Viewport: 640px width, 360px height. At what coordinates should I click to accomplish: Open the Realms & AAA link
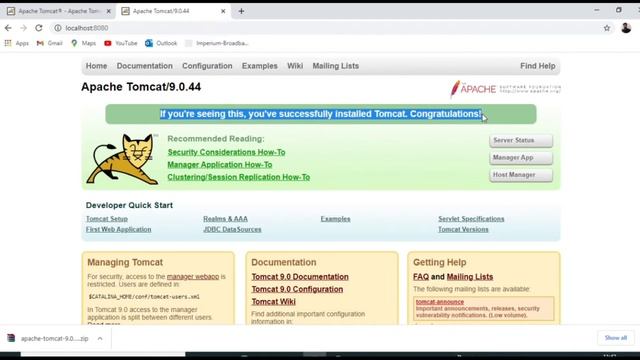[225, 219]
